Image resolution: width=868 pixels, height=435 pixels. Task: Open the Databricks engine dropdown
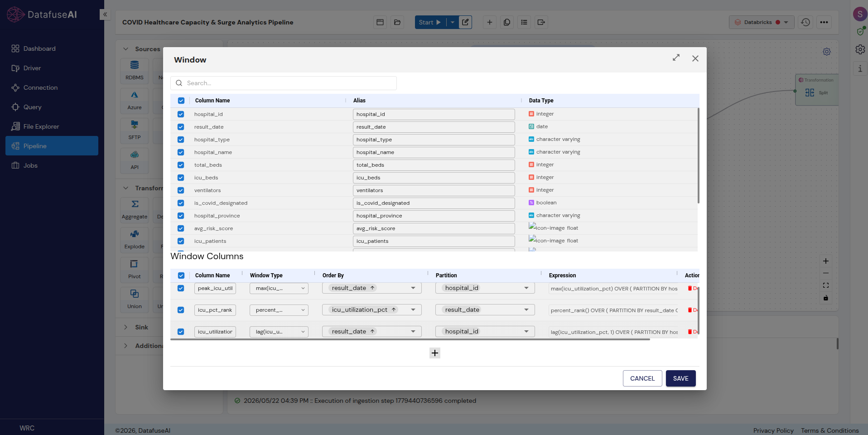click(x=762, y=22)
